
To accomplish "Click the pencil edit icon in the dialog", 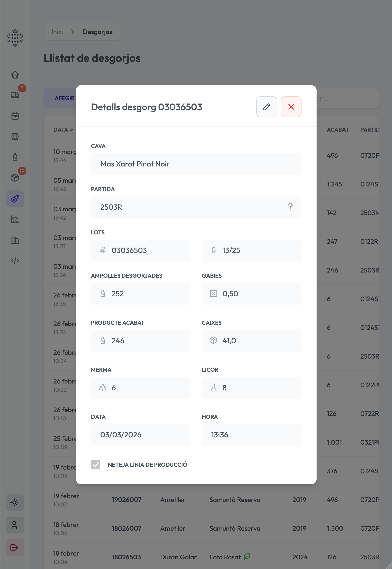I will [267, 107].
